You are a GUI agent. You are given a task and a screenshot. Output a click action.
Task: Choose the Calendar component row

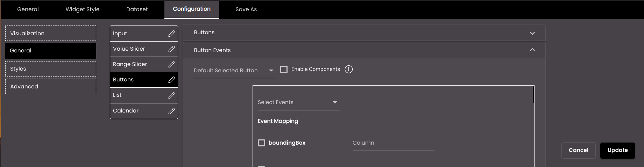[144, 111]
